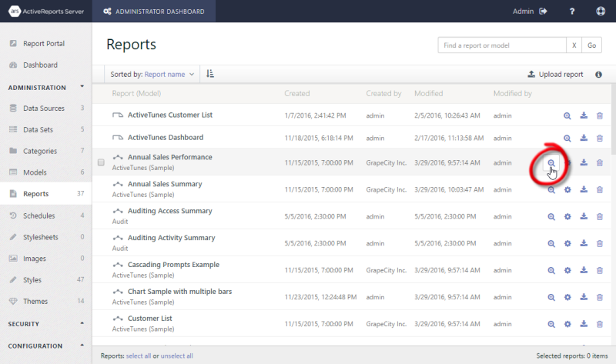This screenshot has width=616, height=364.
Task: Preview the ActiveTunes Customer List report
Action: coord(567,116)
